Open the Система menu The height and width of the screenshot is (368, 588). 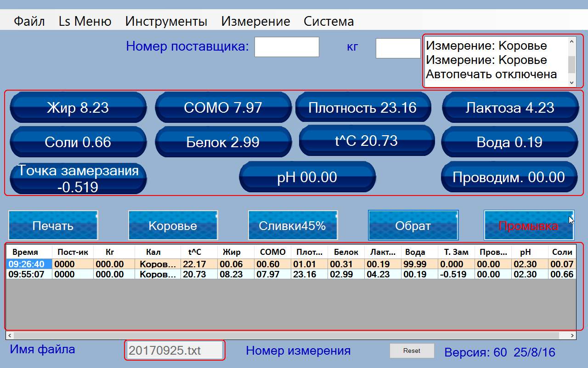tap(328, 21)
